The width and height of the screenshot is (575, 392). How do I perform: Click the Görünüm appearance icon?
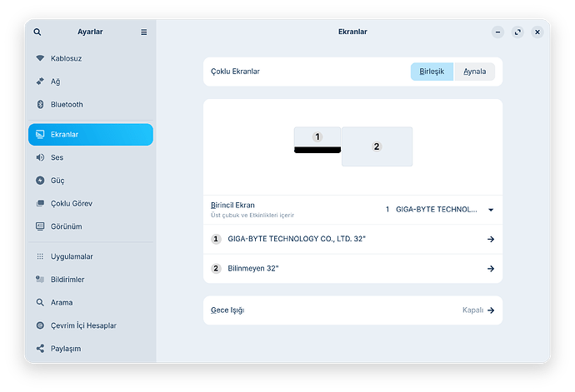tap(40, 226)
